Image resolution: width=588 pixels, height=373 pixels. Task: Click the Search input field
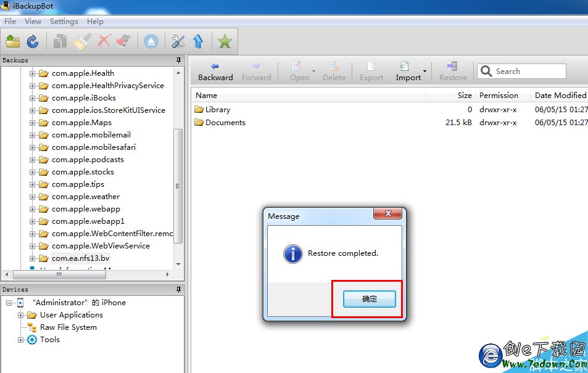528,72
